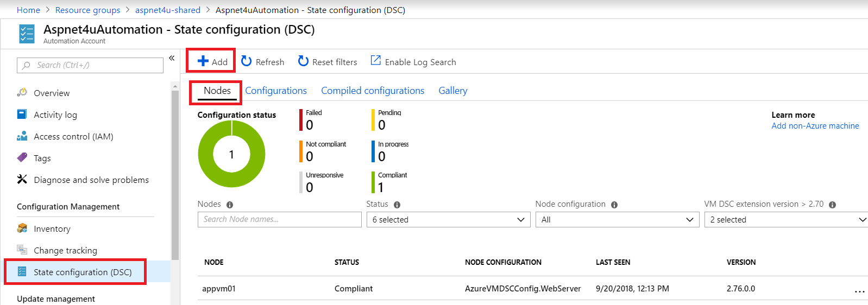Click the Activity log icon
The height and width of the screenshot is (305, 868).
(x=22, y=114)
